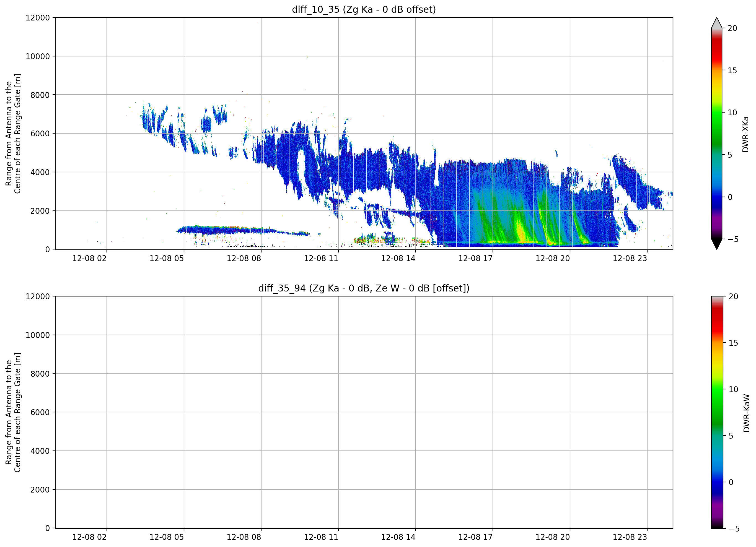Click time label 12-08 20 under diff_35_94 plot
Image resolution: width=756 pixels, height=547 pixels.
(553, 537)
